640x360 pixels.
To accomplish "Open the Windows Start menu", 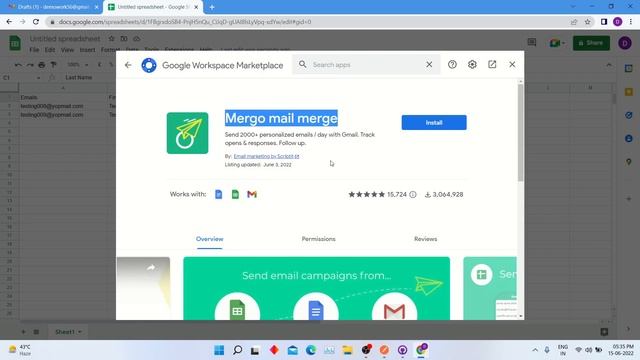I will click(219, 350).
